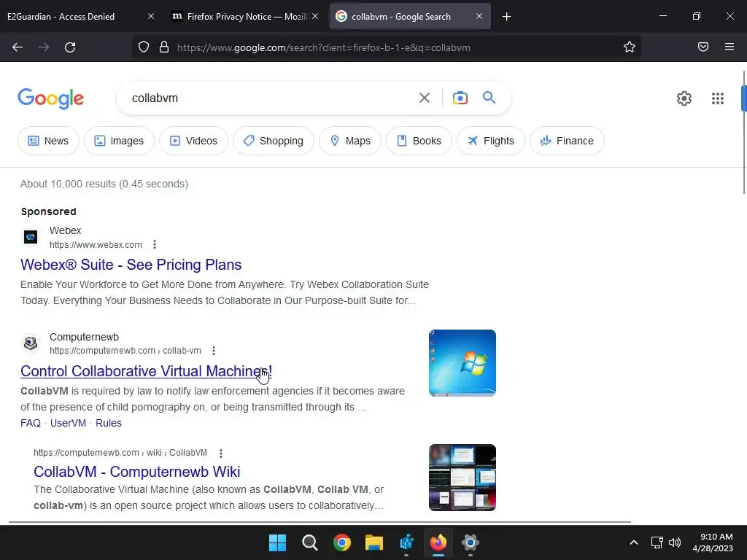Open the blue app left of Firefox in taskbar

click(406, 542)
